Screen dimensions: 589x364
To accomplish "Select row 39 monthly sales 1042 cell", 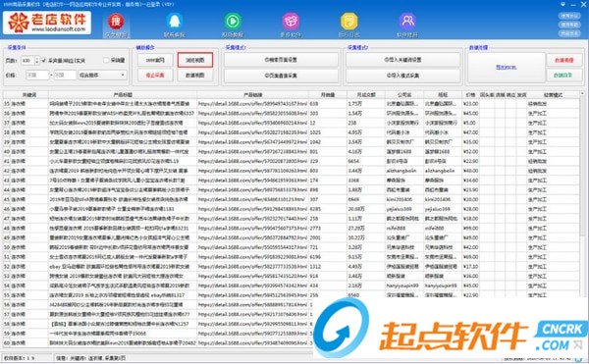I will [x=328, y=142].
